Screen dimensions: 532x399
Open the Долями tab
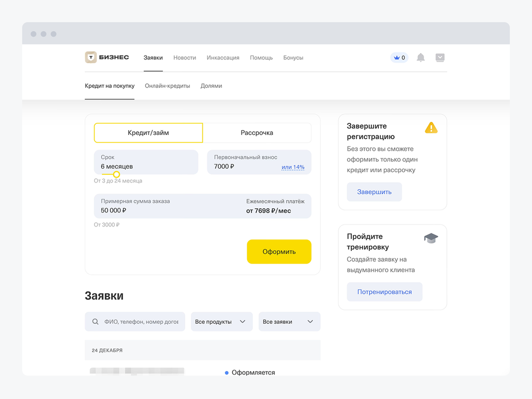coord(211,86)
